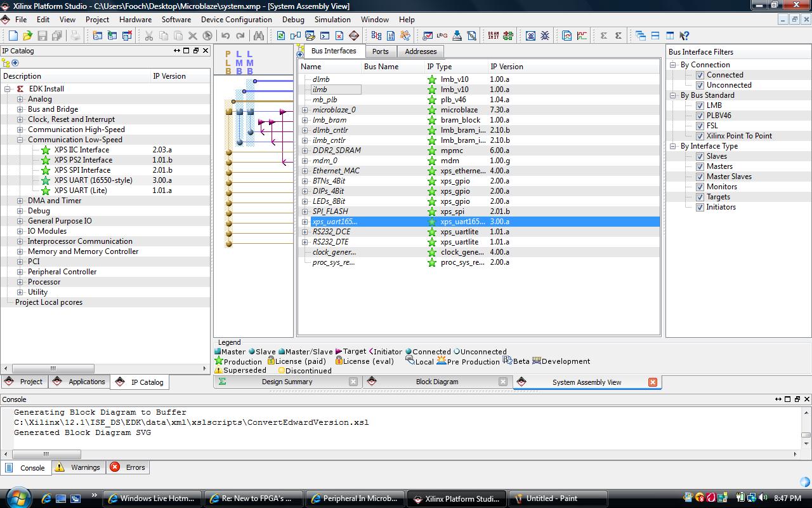812x508 pixels.
Task: Toggle the Slaves interface type checkbox
Action: point(700,156)
